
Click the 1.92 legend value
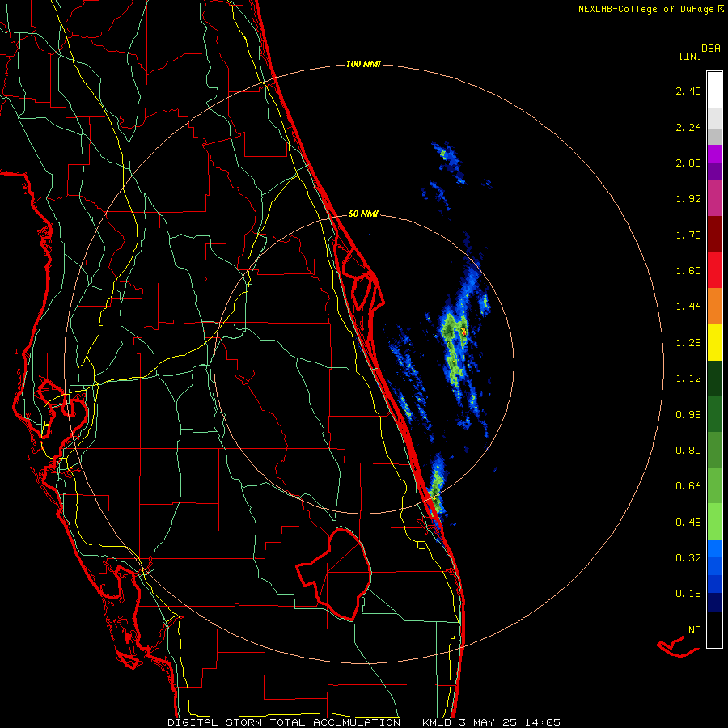pos(688,199)
